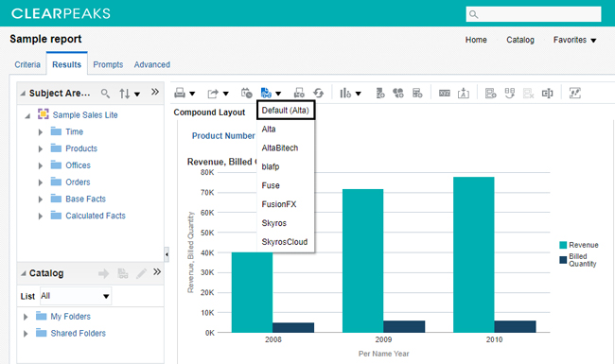Screen dimensions: 615x364
Task: Switch to the Criteria tab
Action: pyautogui.click(x=27, y=64)
